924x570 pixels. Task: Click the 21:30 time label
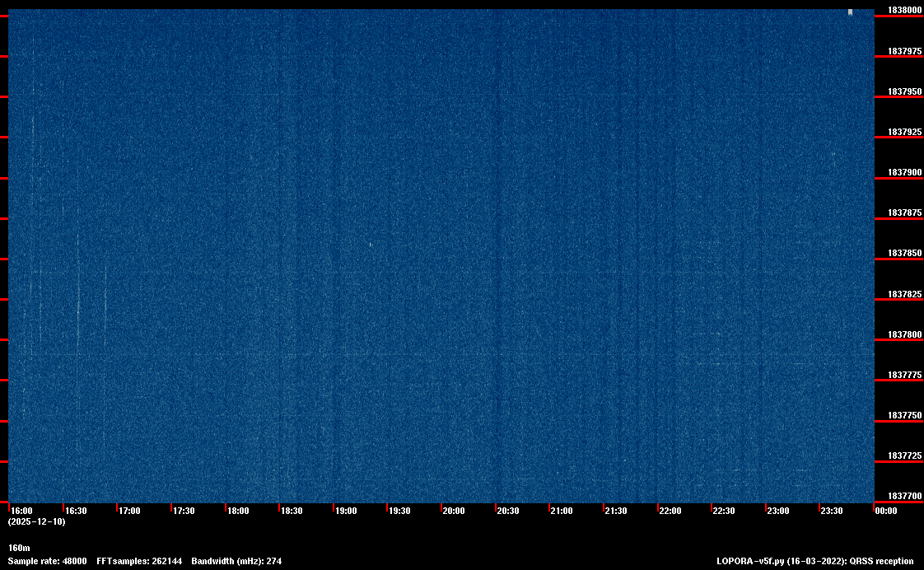click(x=616, y=511)
